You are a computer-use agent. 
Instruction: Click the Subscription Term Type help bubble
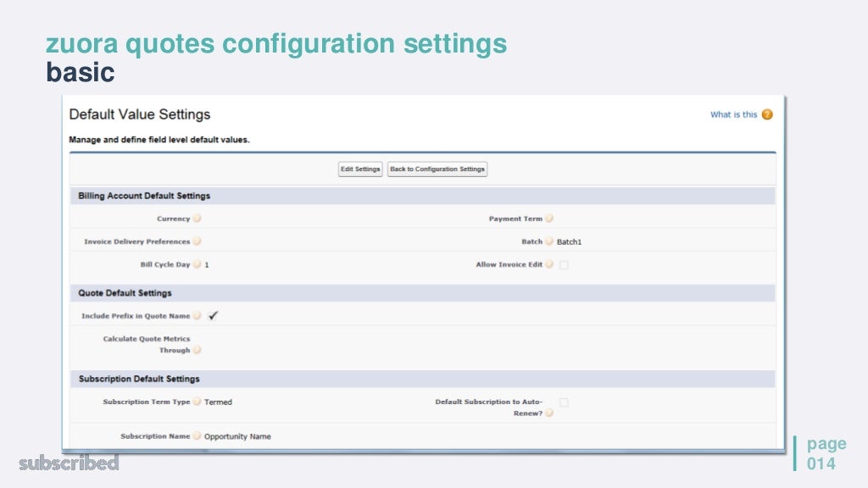click(x=197, y=402)
